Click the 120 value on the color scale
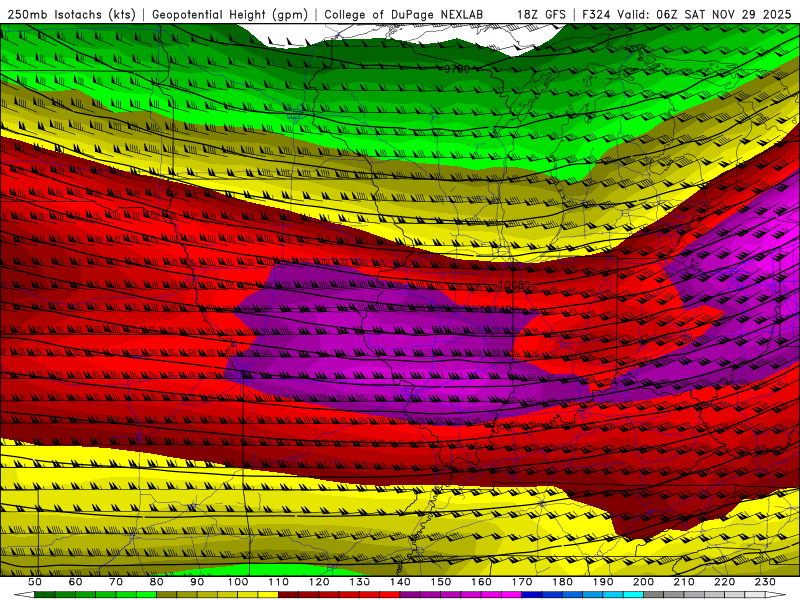The width and height of the screenshot is (800, 600). tap(319, 582)
